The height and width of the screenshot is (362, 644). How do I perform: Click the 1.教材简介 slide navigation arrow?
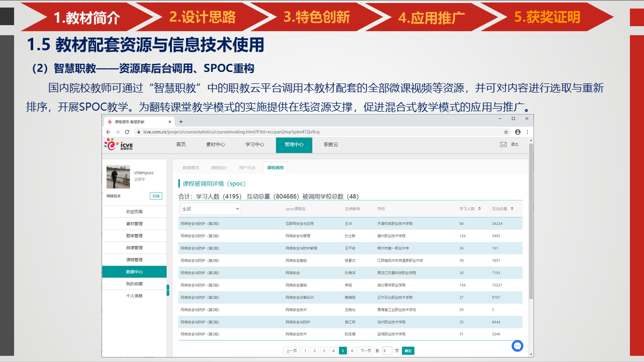(87, 17)
